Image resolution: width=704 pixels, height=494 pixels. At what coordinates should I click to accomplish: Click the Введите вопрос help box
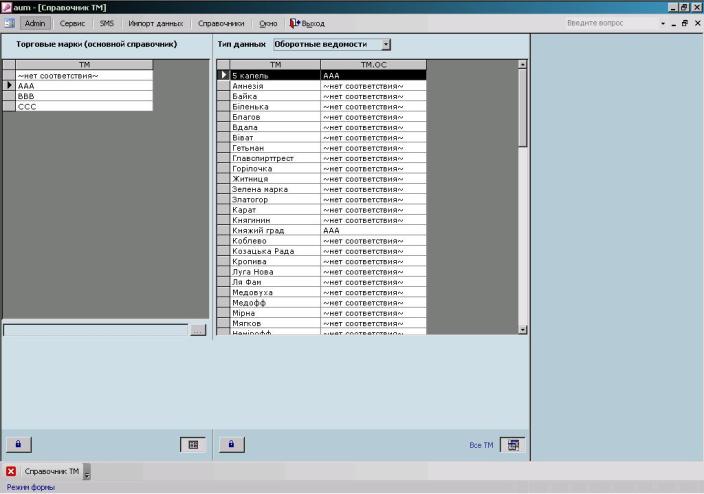[x=611, y=23]
